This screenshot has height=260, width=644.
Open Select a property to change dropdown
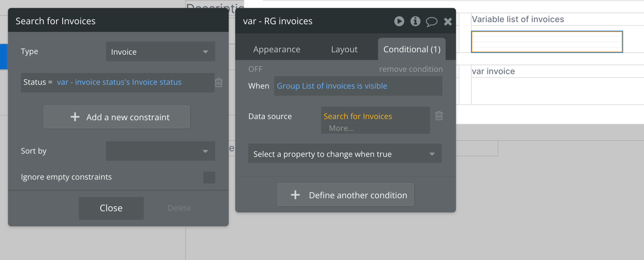[x=345, y=154]
